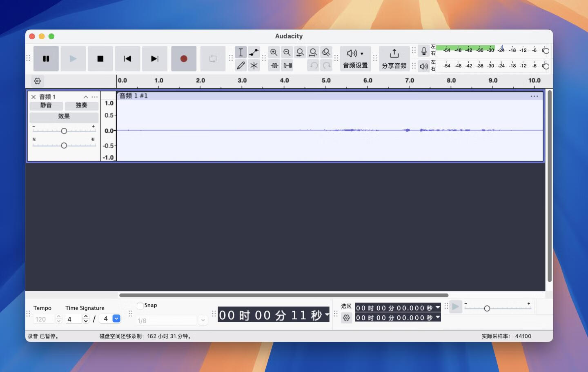Click the 分享音频 share audio button
Image resolution: width=588 pixels, height=372 pixels.
coord(394,59)
